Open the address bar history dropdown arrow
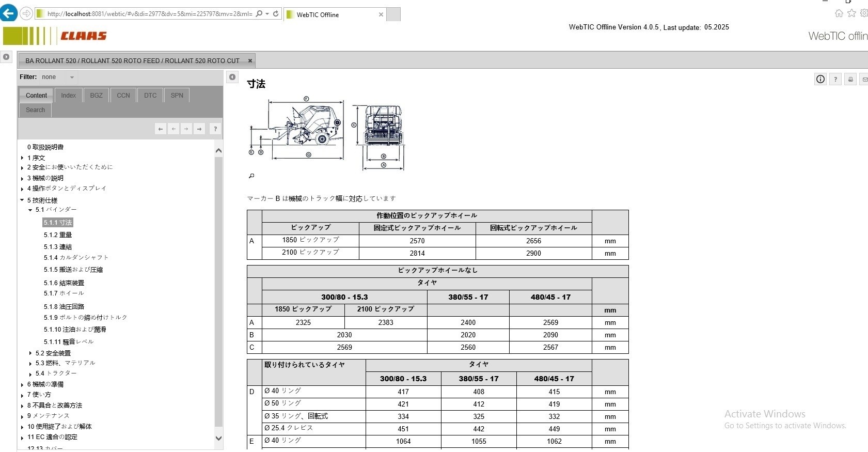Screen dimensions: 868x452 tap(267, 14)
